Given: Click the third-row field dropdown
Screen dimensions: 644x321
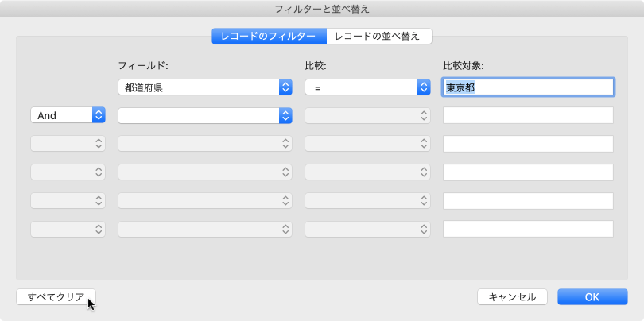Looking at the screenshot, I should click(205, 144).
